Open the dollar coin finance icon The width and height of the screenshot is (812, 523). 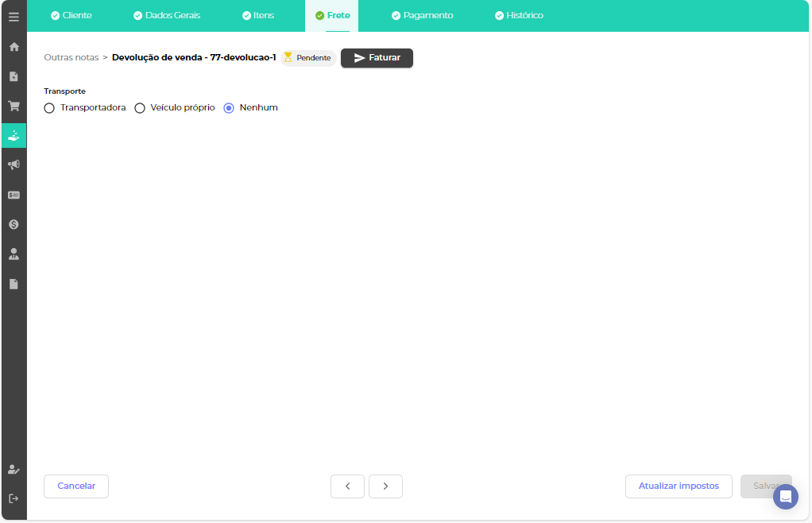point(14,225)
